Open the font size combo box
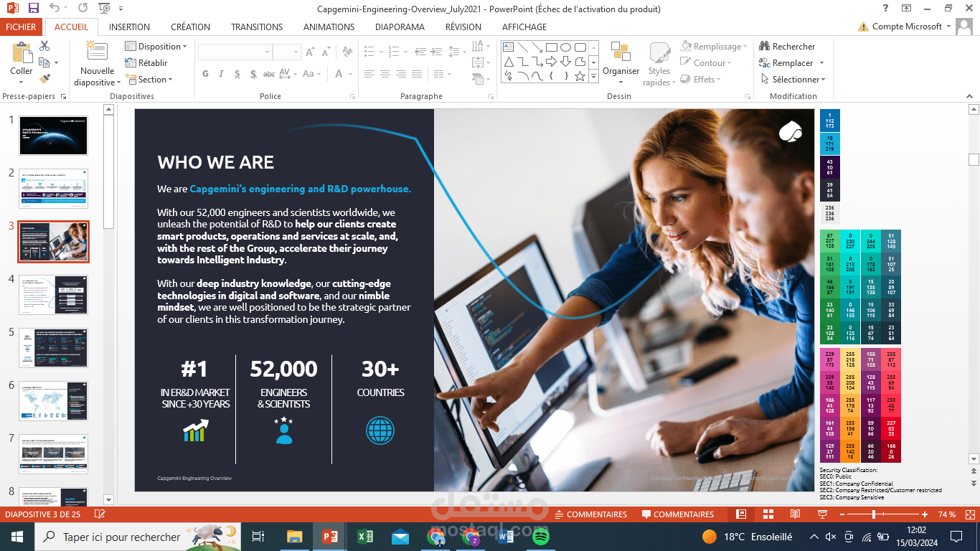Viewport: 980px width, 551px height. tap(287, 52)
